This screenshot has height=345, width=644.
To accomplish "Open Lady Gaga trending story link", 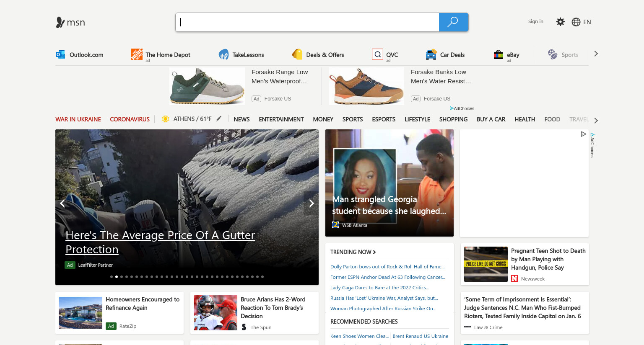I will (x=380, y=288).
